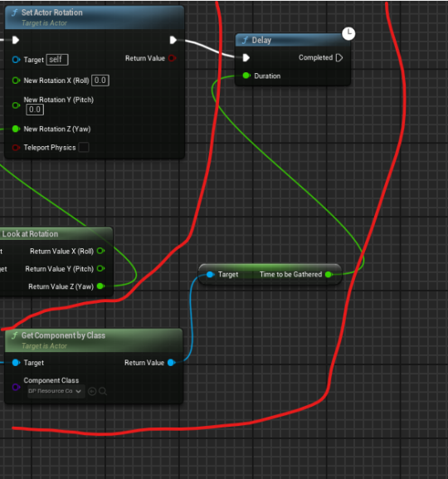Click the New Rotation Y (Pitch) pin
The width and height of the screenshot is (448, 479).
click(16, 105)
